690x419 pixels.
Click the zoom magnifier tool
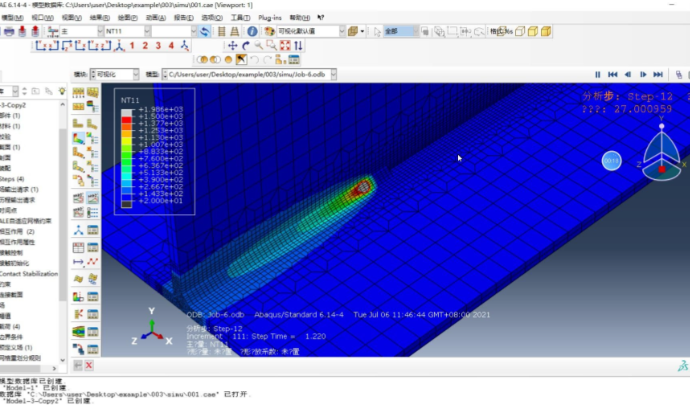(258, 46)
